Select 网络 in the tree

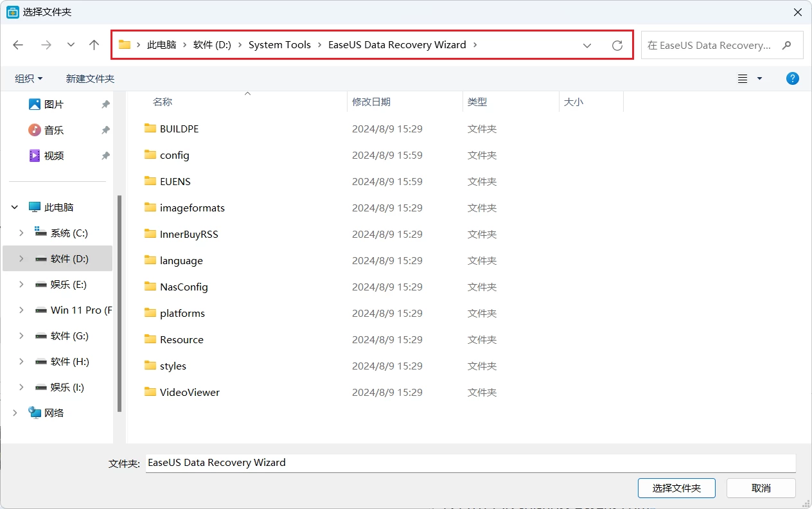pos(54,413)
